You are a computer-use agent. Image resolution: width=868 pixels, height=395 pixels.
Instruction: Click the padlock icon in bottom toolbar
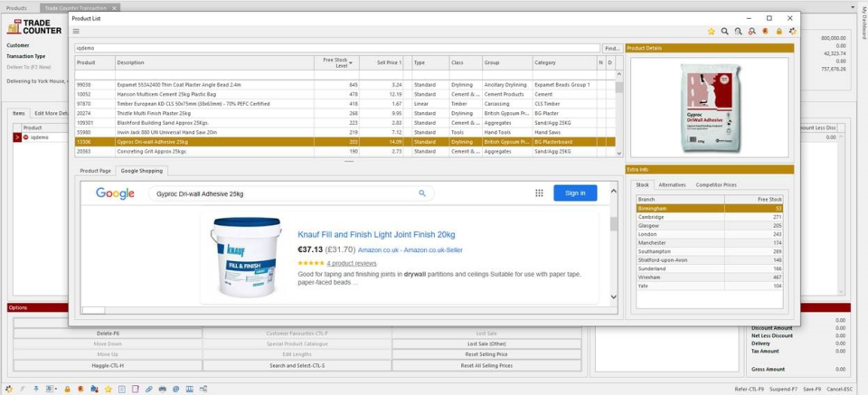pyautogui.click(x=67, y=389)
